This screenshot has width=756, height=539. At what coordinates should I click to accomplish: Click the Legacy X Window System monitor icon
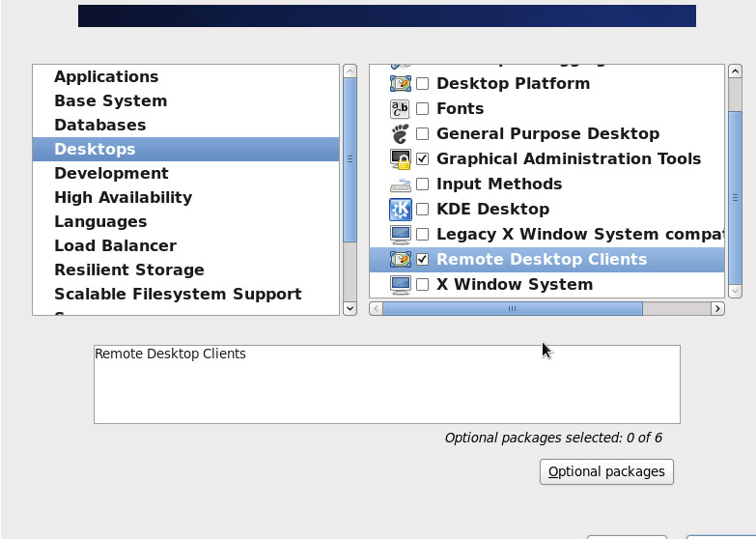pos(400,234)
